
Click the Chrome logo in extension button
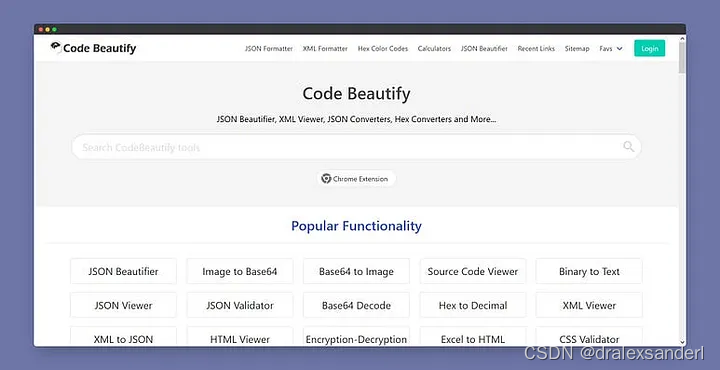coord(326,179)
